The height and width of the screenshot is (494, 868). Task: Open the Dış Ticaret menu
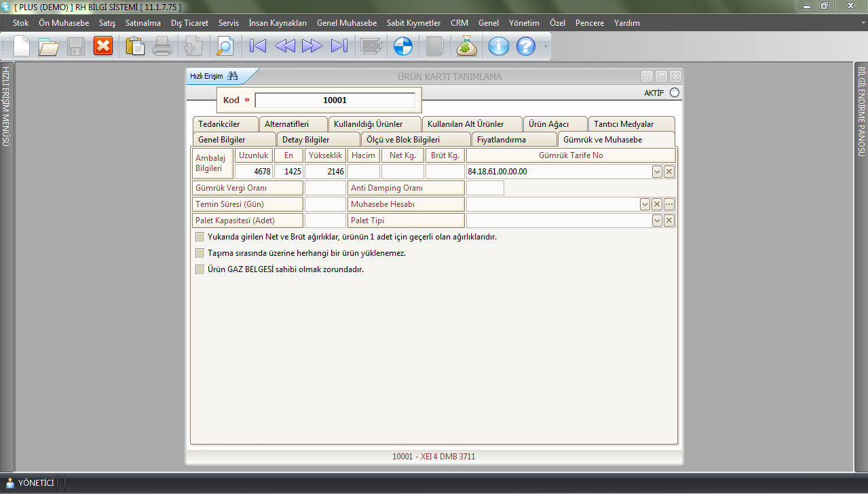tap(189, 23)
